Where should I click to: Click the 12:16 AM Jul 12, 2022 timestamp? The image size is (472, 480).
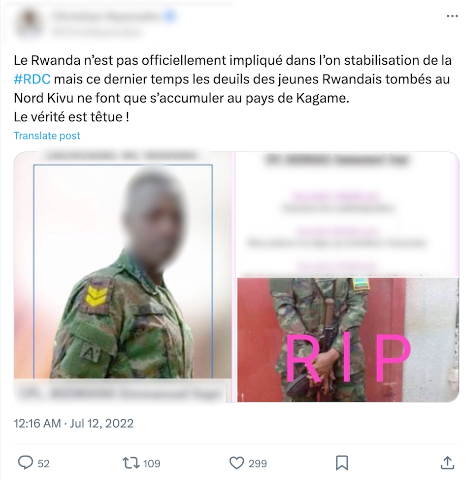pyautogui.click(x=74, y=423)
